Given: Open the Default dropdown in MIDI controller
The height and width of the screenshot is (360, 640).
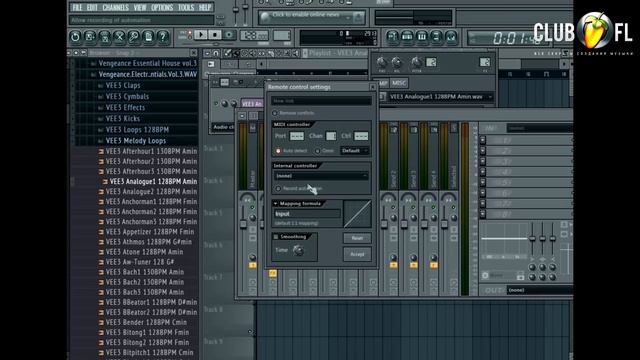Looking at the screenshot, I should (355, 151).
